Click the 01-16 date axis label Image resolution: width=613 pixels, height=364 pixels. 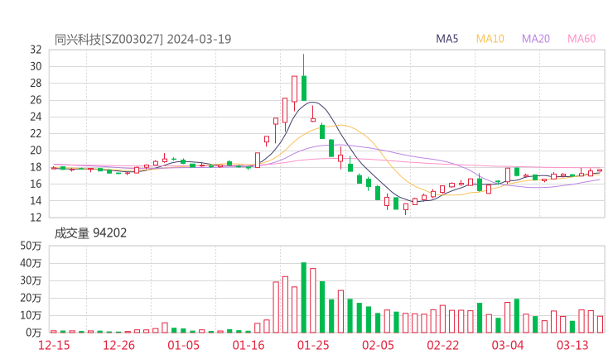pyautogui.click(x=249, y=345)
